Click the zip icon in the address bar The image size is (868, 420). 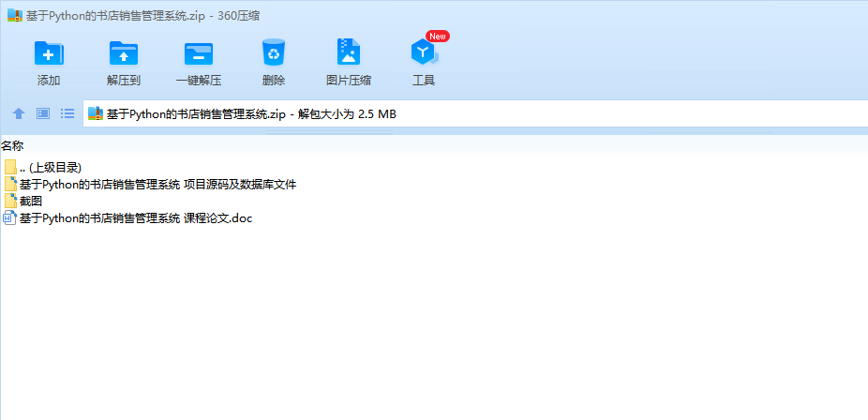(x=96, y=113)
